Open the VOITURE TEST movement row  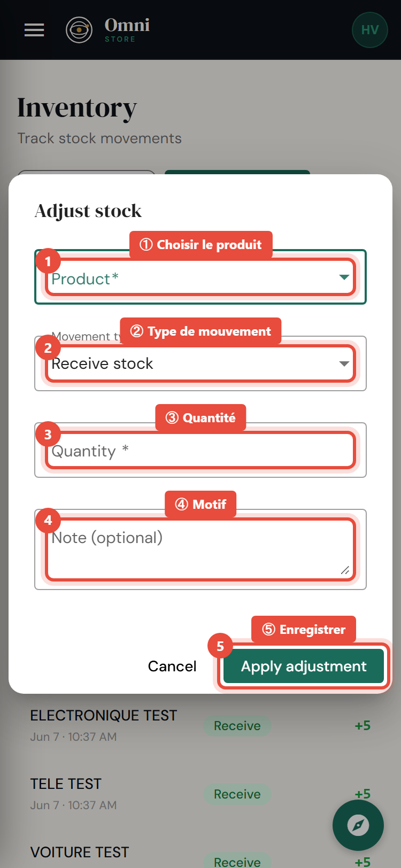(200, 855)
